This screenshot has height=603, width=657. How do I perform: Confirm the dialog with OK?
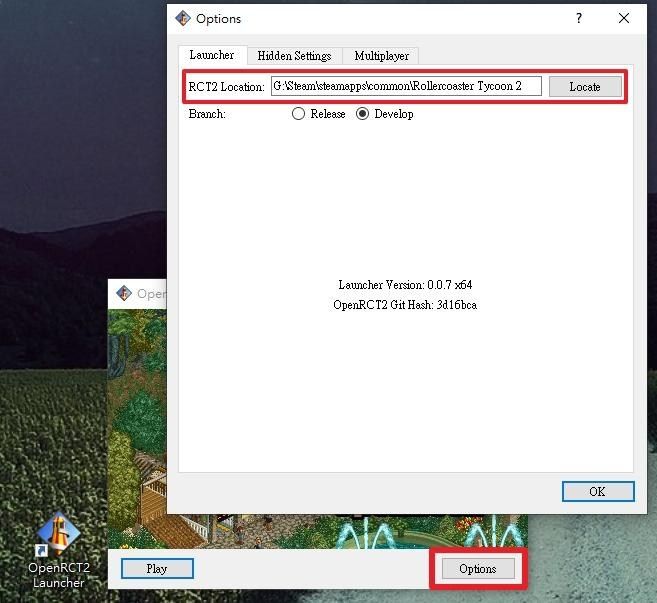click(x=597, y=491)
